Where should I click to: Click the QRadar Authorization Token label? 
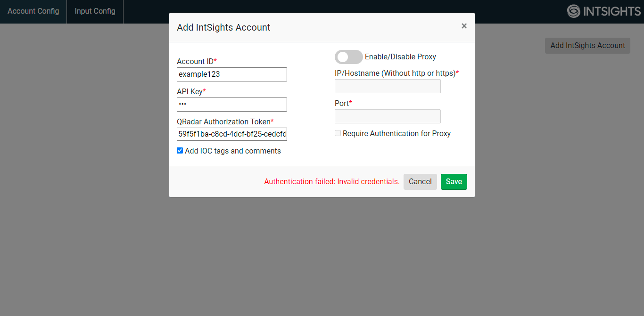click(225, 122)
